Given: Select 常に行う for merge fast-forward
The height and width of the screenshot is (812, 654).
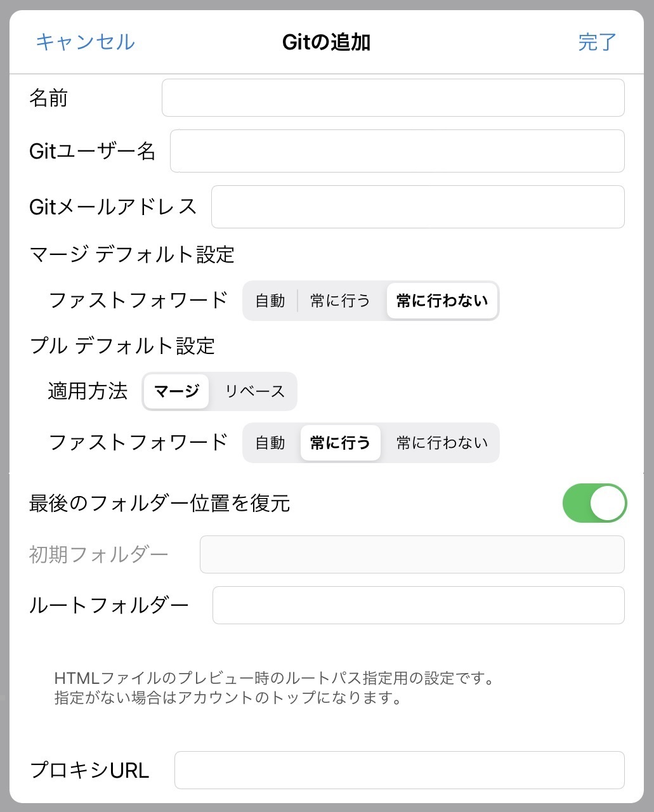Looking at the screenshot, I should (x=340, y=301).
